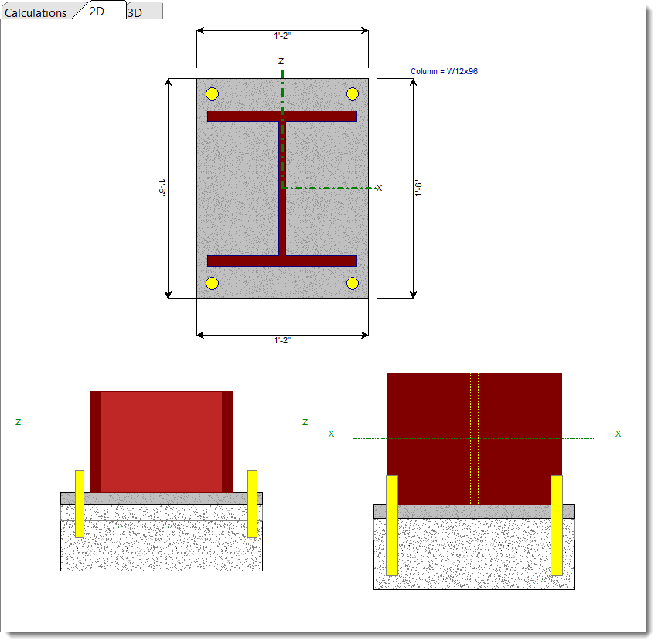Select the 2D tab
Screen dimensions: 658x644
[97, 12]
